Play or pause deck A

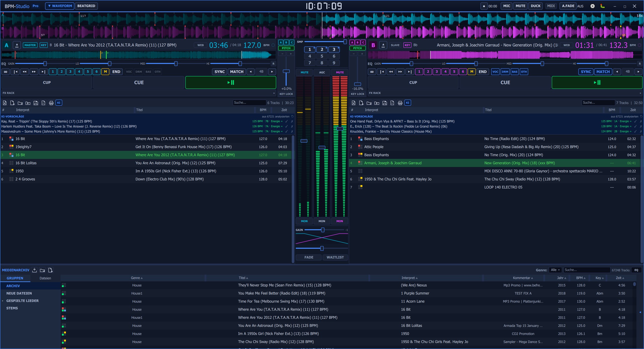click(231, 83)
